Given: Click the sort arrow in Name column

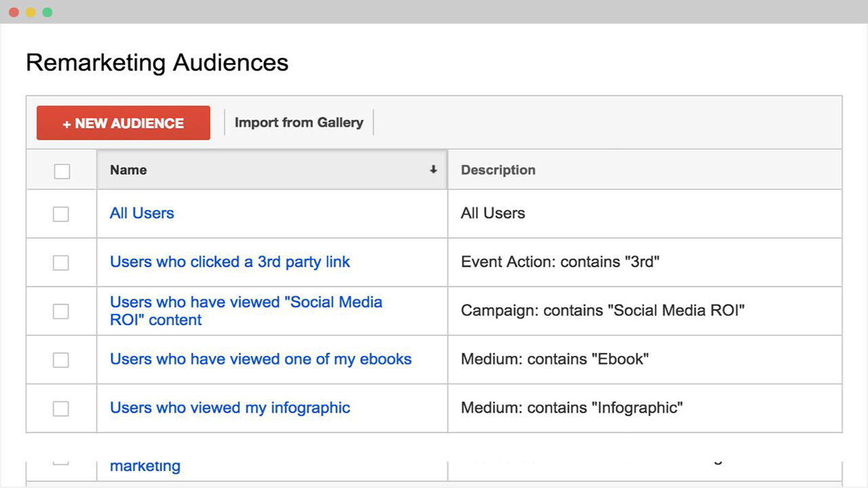Looking at the screenshot, I should click(433, 170).
